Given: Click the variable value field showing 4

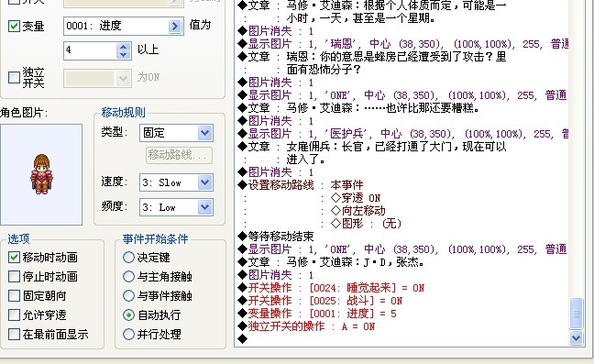Looking at the screenshot, I should click(90, 50).
